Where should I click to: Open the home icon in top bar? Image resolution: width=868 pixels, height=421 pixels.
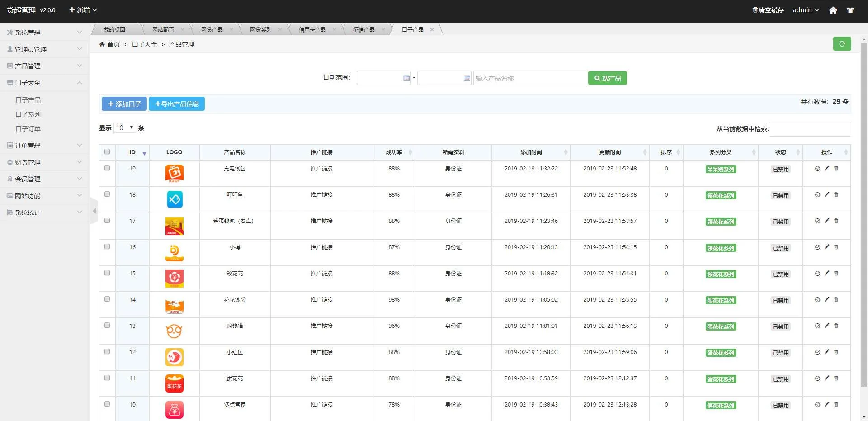pos(833,10)
